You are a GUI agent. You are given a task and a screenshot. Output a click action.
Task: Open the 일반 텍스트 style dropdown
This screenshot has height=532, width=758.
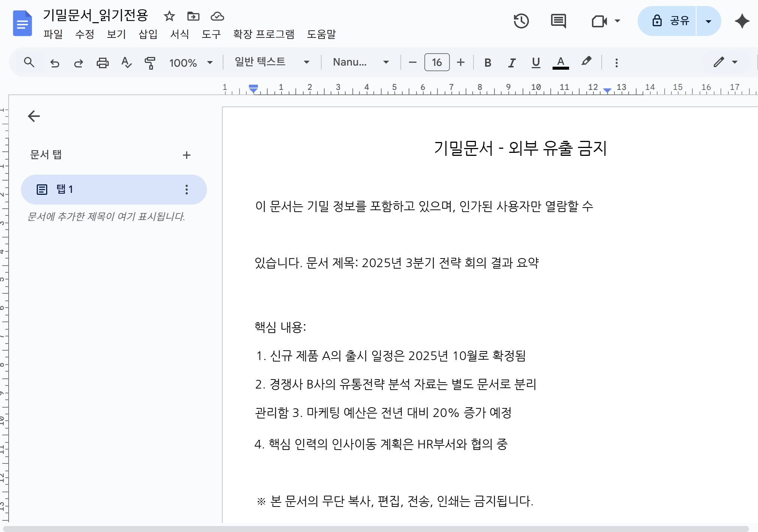pyautogui.click(x=272, y=62)
